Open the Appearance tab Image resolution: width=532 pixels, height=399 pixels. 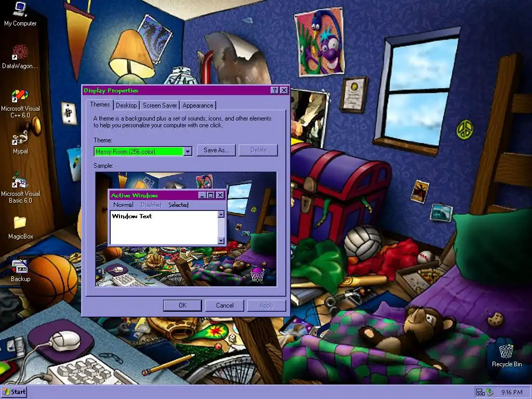coord(198,105)
